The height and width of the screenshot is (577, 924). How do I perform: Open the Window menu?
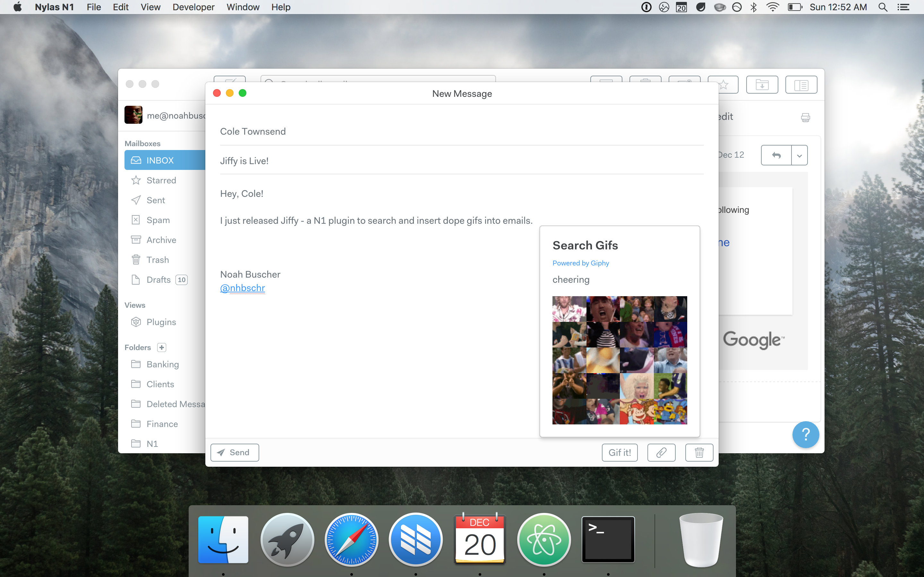click(243, 7)
